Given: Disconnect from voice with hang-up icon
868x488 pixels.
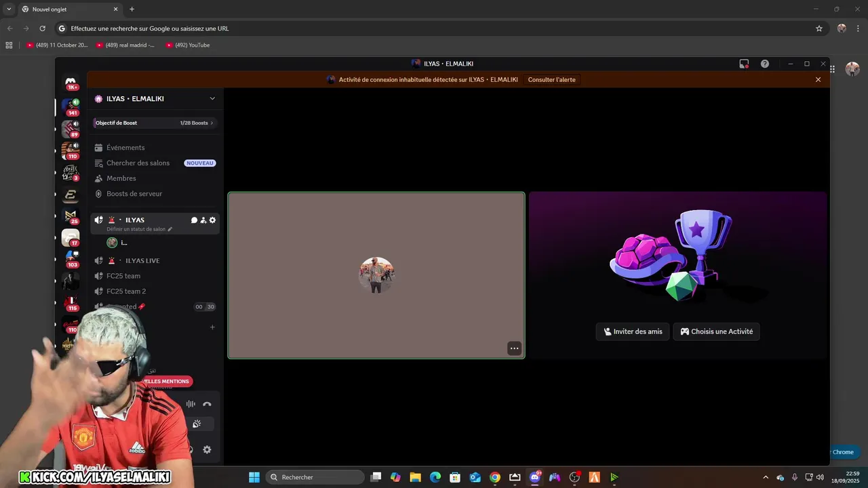Looking at the screenshot, I should coord(207,404).
